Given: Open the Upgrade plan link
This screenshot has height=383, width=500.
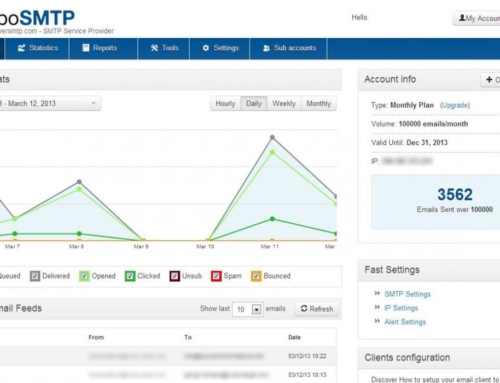Looking at the screenshot, I should pyautogui.click(x=455, y=105).
